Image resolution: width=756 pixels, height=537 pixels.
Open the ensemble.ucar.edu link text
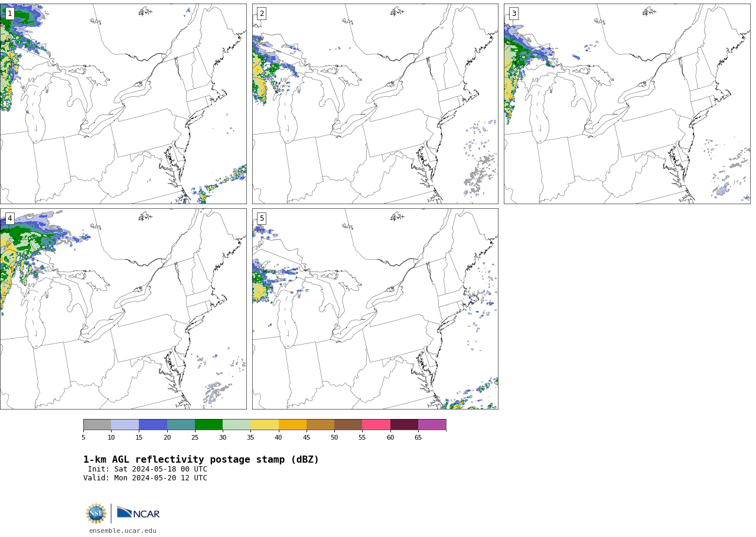[x=123, y=531]
